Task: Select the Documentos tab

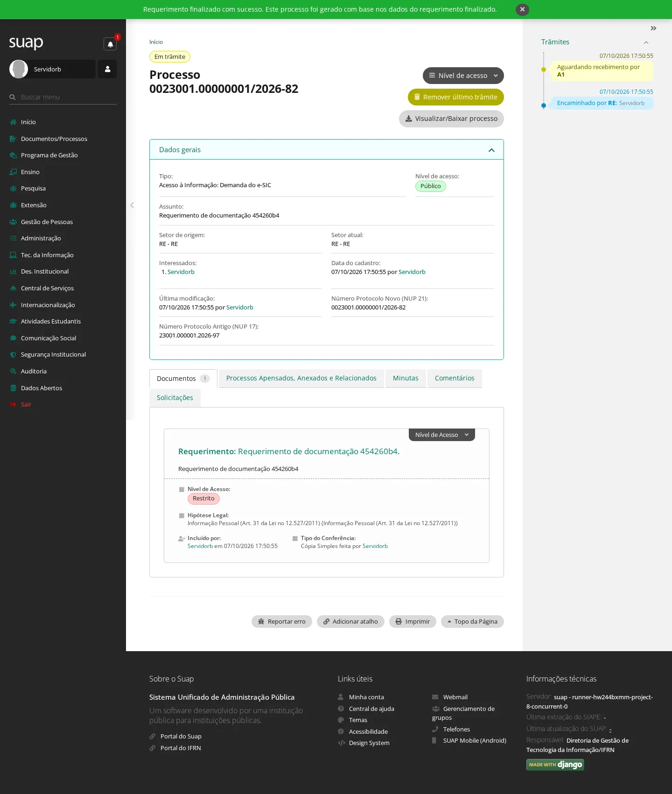Action: [x=183, y=379]
